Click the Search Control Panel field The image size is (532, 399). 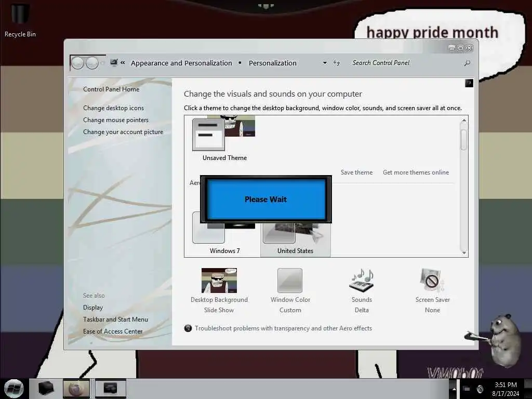pyautogui.click(x=407, y=63)
